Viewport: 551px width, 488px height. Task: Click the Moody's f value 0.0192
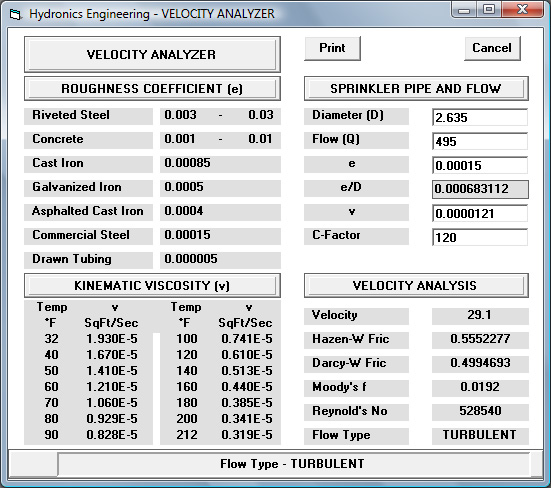480,387
